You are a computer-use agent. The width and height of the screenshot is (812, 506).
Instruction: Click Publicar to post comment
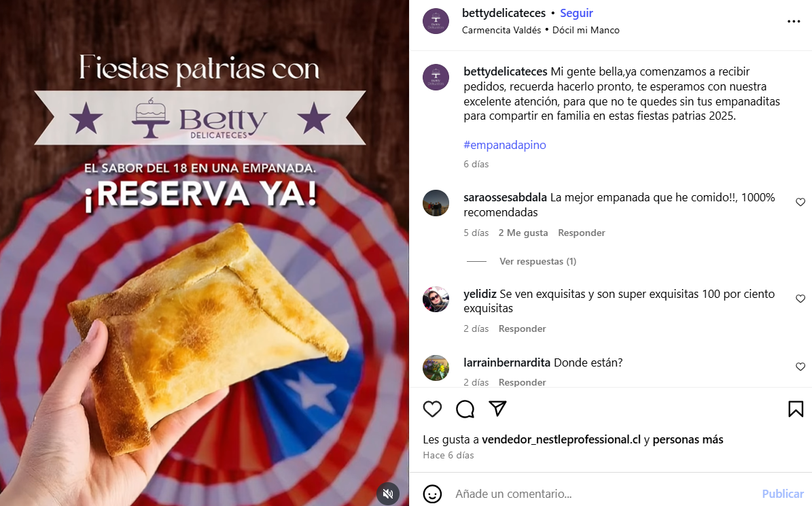point(783,494)
